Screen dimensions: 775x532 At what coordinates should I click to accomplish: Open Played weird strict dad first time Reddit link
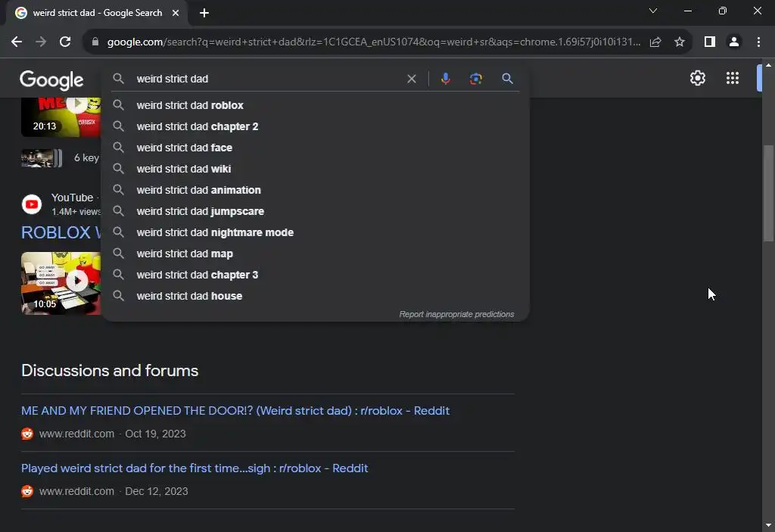coord(195,468)
